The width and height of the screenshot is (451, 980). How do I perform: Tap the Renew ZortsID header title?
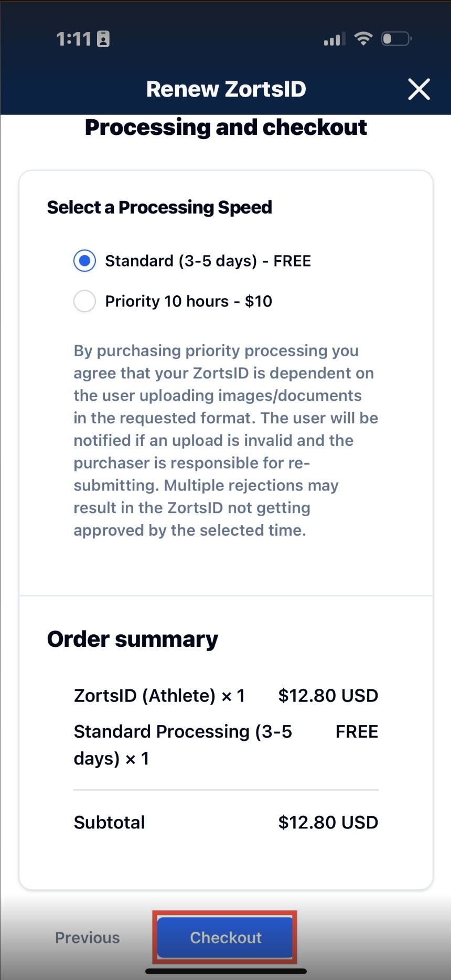[x=225, y=89]
